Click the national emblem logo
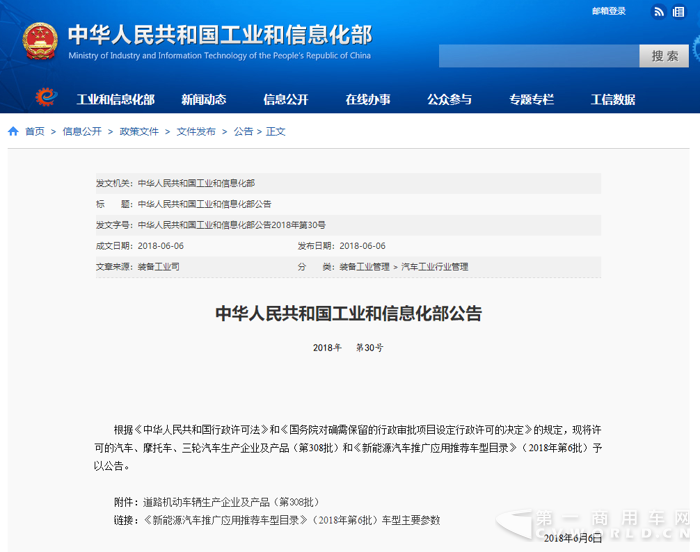The width and height of the screenshot is (700, 552). tap(40, 42)
